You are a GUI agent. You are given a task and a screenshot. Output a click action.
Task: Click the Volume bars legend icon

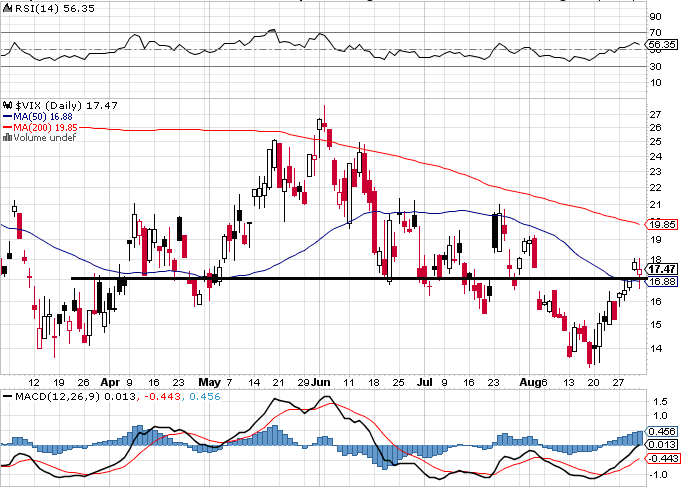pos(7,138)
